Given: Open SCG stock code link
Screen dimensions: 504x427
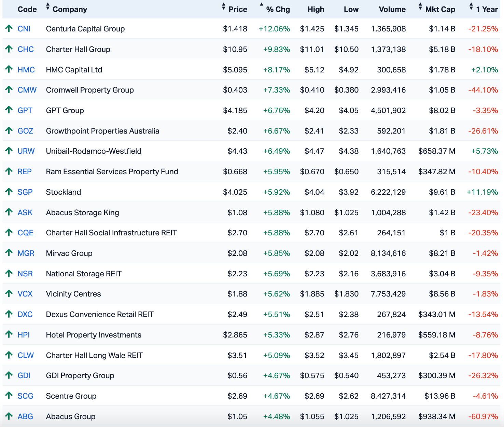Looking at the screenshot, I should click(26, 396).
